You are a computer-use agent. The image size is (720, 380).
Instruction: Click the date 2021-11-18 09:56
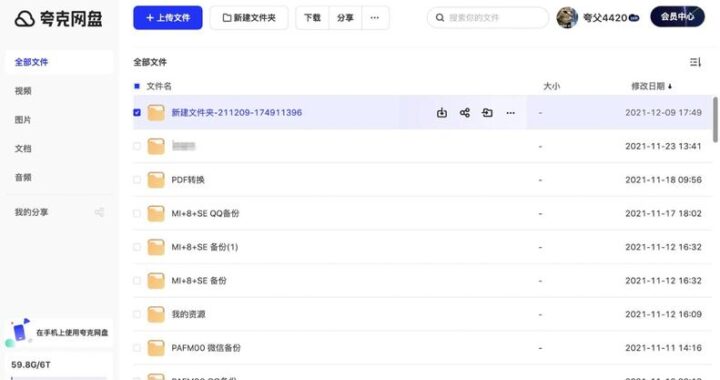click(x=664, y=180)
